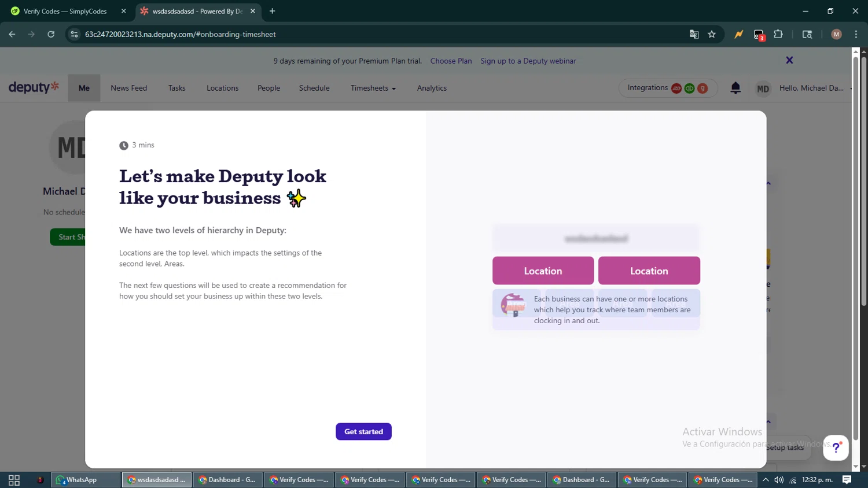Expand the Timesheets dropdown menu

(373, 88)
